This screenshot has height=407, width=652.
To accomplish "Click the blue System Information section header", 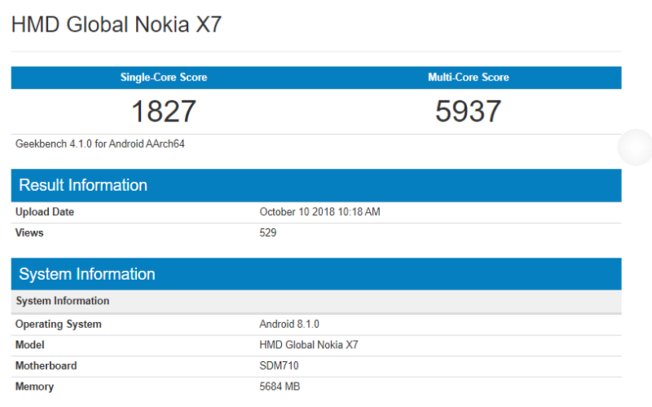I will (316, 274).
